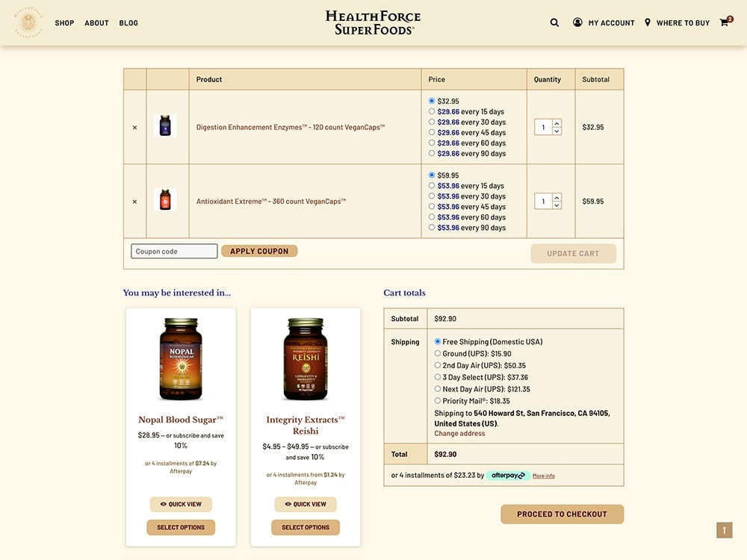The height and width of the screenshot is (560, 747).
Task: Open Nopal Blood Sugar title link
Action: (181, 420)
